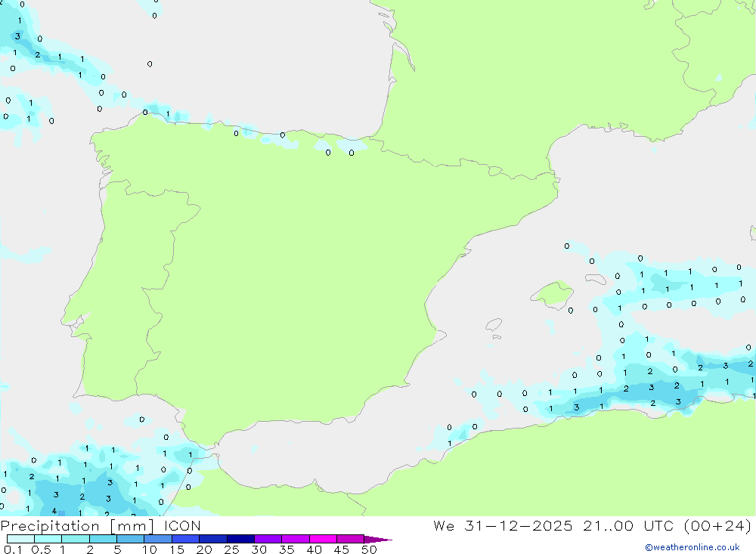Viewport: 756px width, 554px height.
Task: Click the forecast date 'We 31-12-2025'
Action: [x=503, y=526]
